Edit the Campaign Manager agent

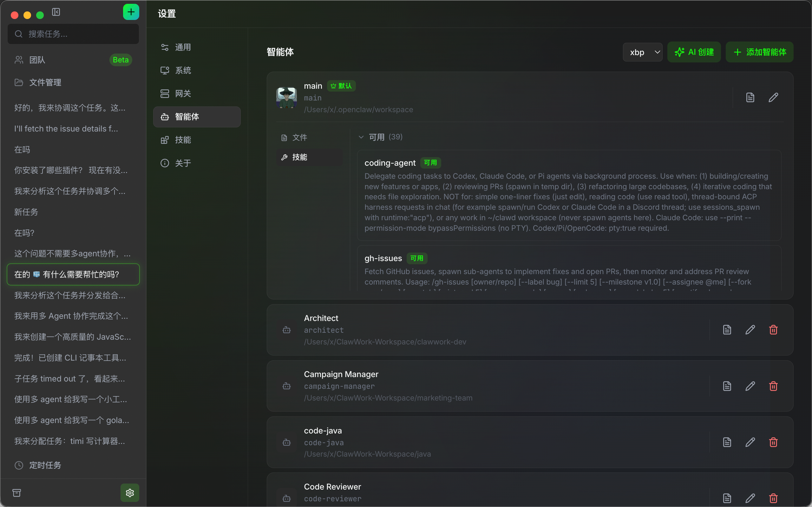pyautogui.click(x=750, y=386)
